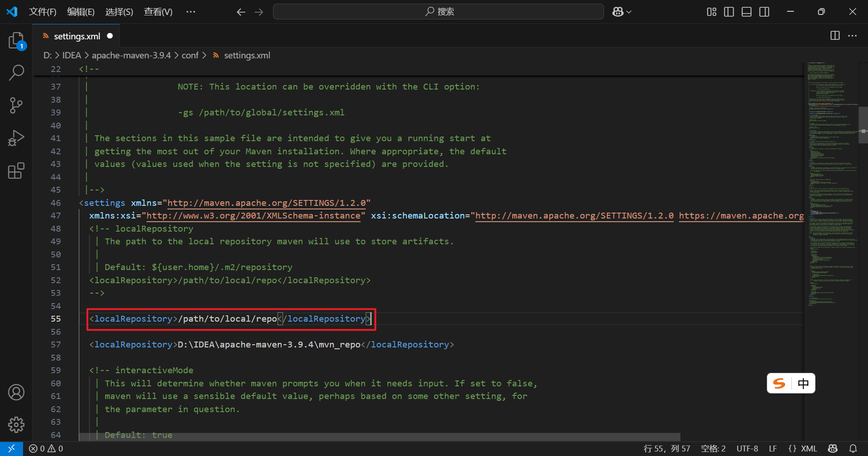The image size is (868, 456).
Task: Open the Extensions view
Action: coord(16,171)
